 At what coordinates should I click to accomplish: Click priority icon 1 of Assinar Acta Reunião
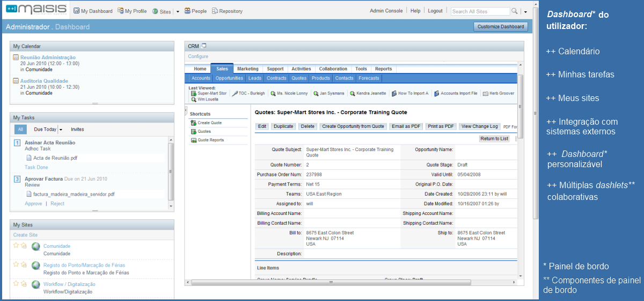[x=17, y=143]
